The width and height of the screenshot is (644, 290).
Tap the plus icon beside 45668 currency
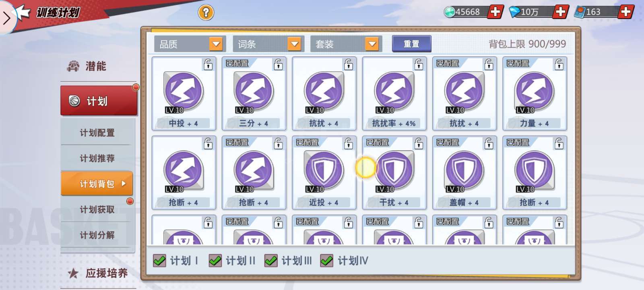[x=495, y=12]
